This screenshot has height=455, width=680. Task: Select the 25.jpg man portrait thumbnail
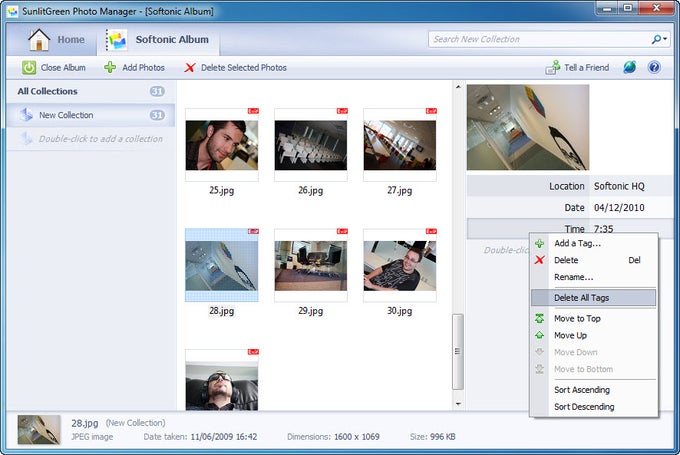tap(222, 145)
